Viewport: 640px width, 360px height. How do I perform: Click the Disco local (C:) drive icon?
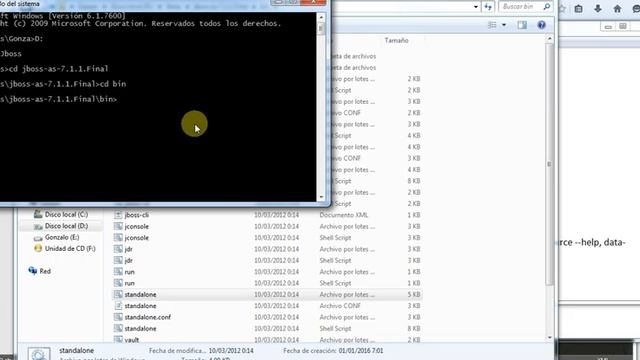pyautogui.click(x=38, y=214)
